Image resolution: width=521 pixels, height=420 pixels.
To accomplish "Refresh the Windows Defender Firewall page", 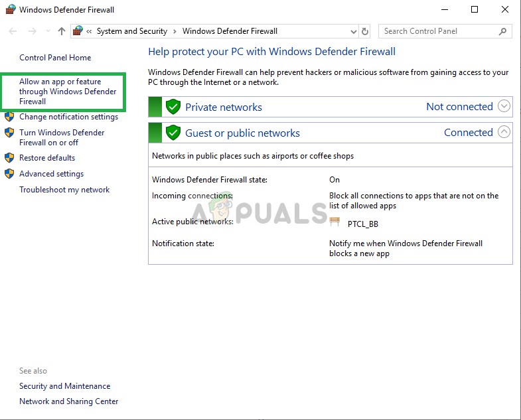I will [365, 32].
